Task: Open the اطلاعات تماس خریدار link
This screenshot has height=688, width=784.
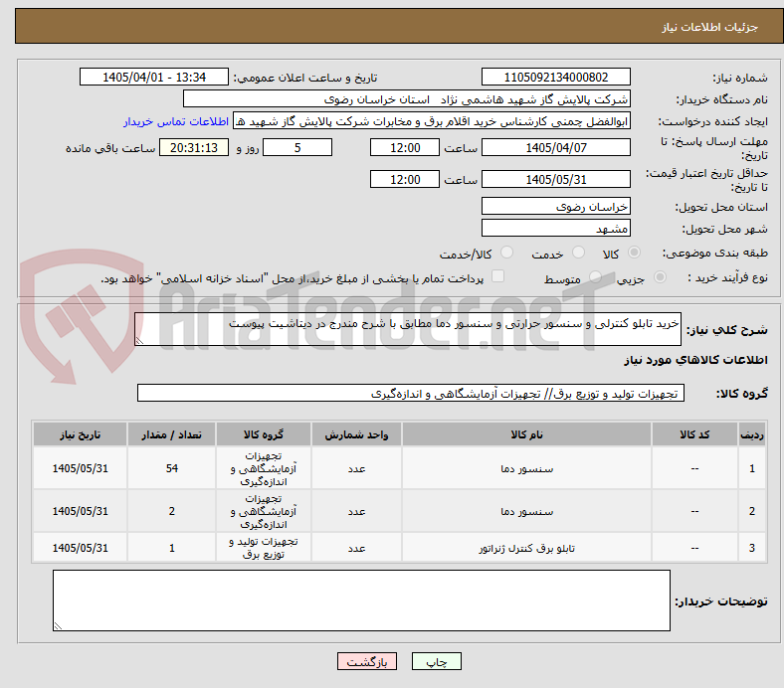Action: coord(176,121)
